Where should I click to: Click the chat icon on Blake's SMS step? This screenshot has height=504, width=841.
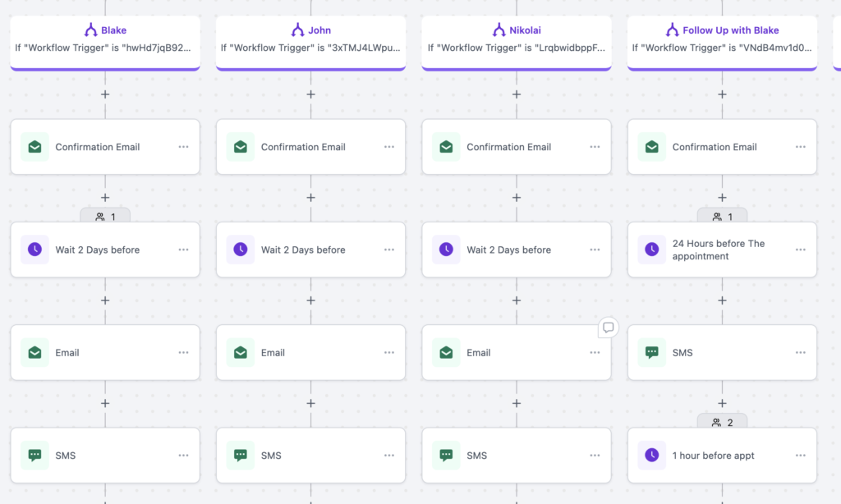(35, 456)
